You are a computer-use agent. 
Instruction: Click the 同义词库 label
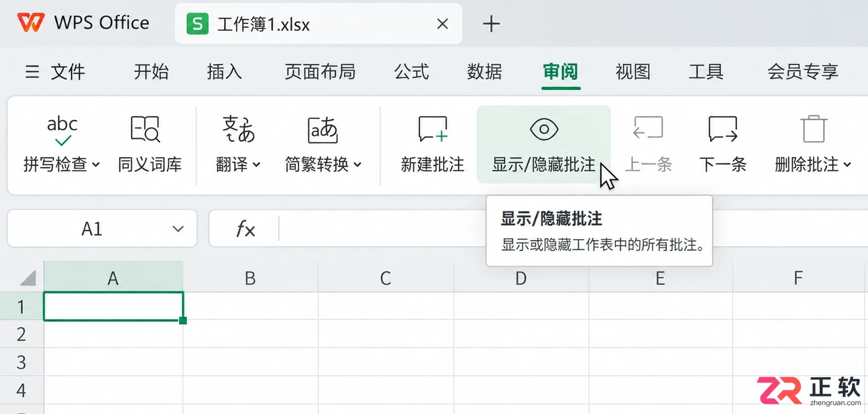149,164
